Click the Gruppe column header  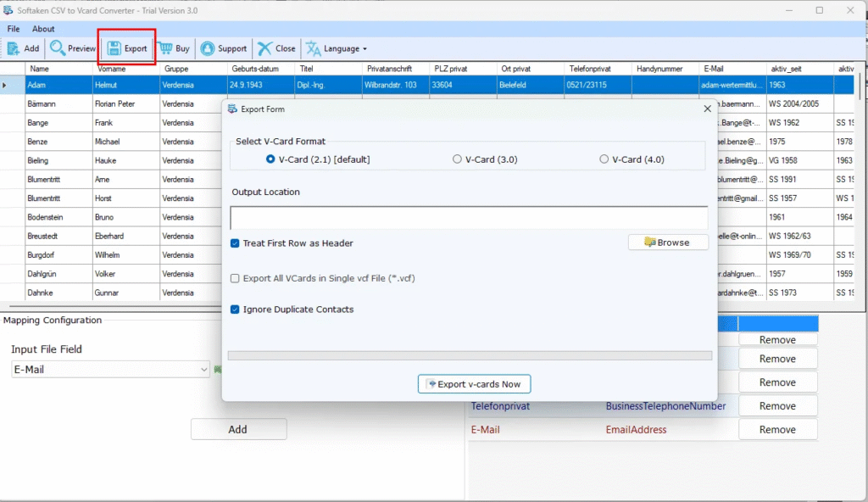point(194,69)
